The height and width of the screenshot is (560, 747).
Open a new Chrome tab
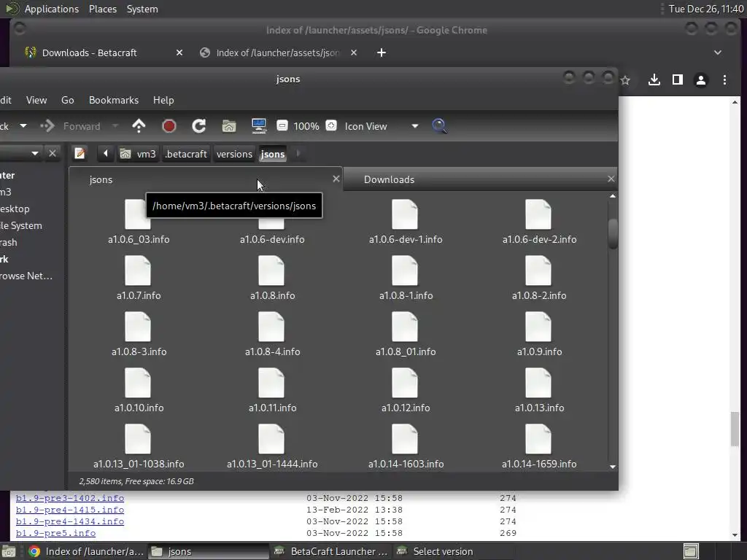tap(382, 52)
